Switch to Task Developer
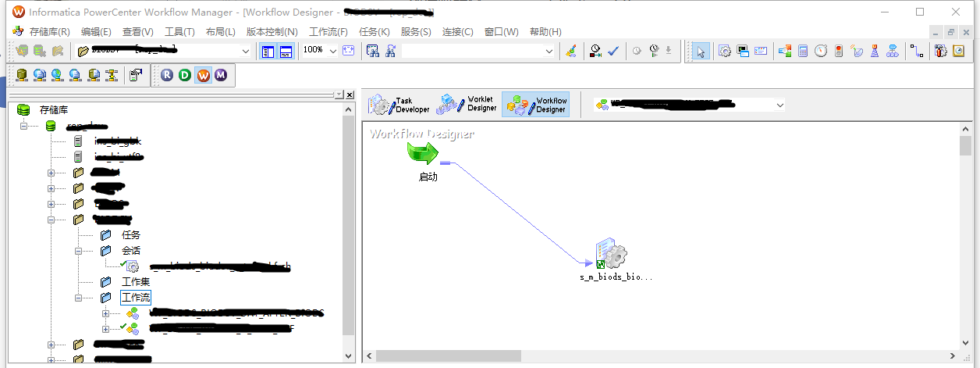Viewport: 980px width, 368px height. [x=399, y=105]
